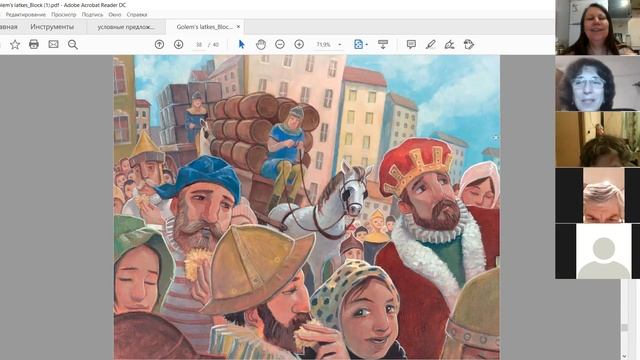This screenshot has height=360, width=640.
Task: Open the Просмотр menu
Action: (64, 14)
